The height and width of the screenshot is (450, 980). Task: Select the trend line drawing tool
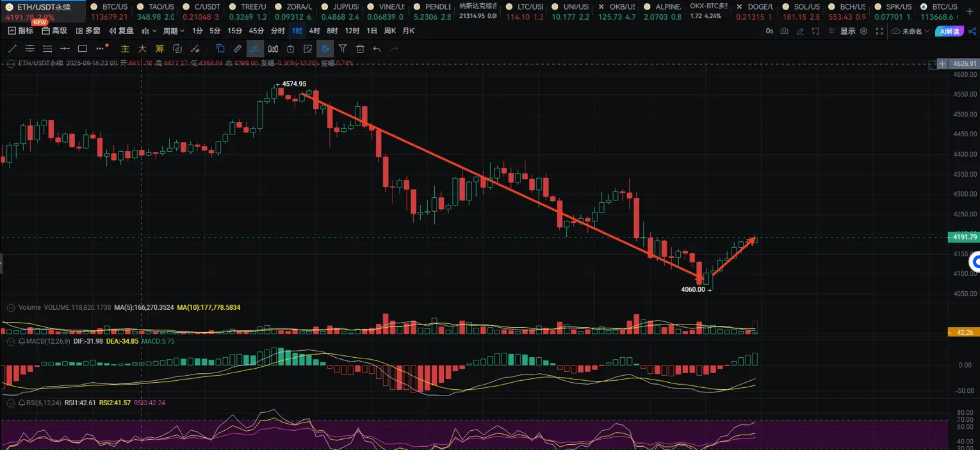pyautogui.click(x=12, y=49)
